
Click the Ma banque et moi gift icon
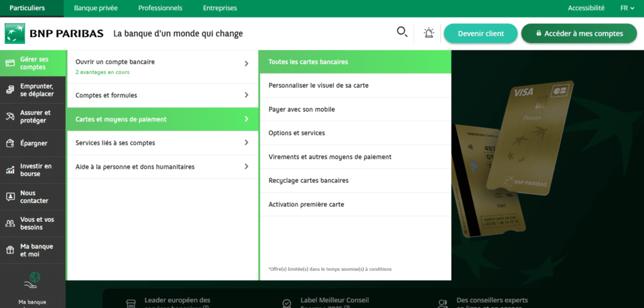(x=10, y=250)
